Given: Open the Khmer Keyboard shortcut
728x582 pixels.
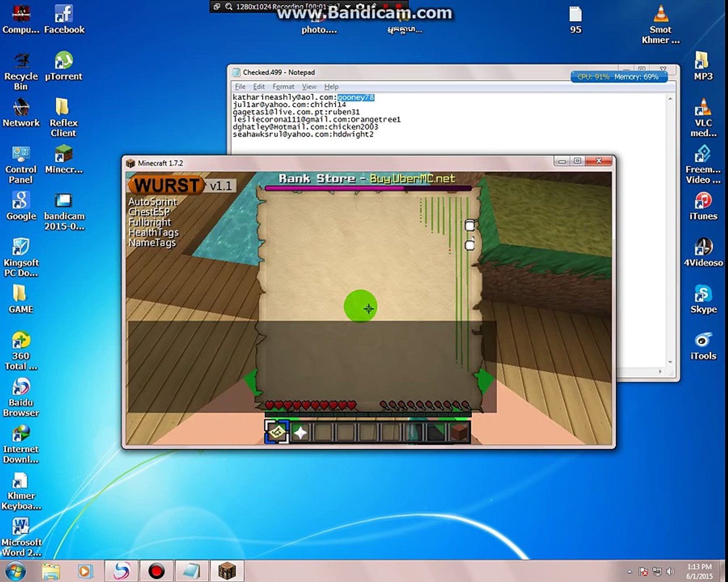Looking at the screenshot, I should click(21, 491).
